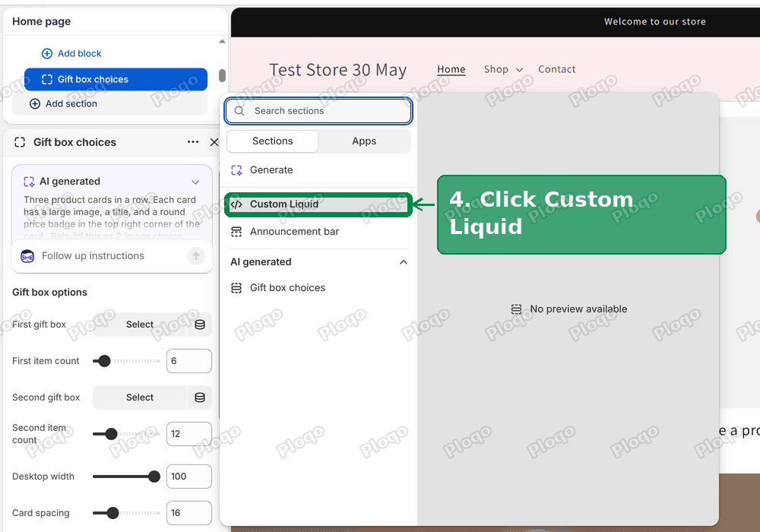760x532 pixels.
Task: Click the AI generated sparkle icon
Action: point(29,182)
